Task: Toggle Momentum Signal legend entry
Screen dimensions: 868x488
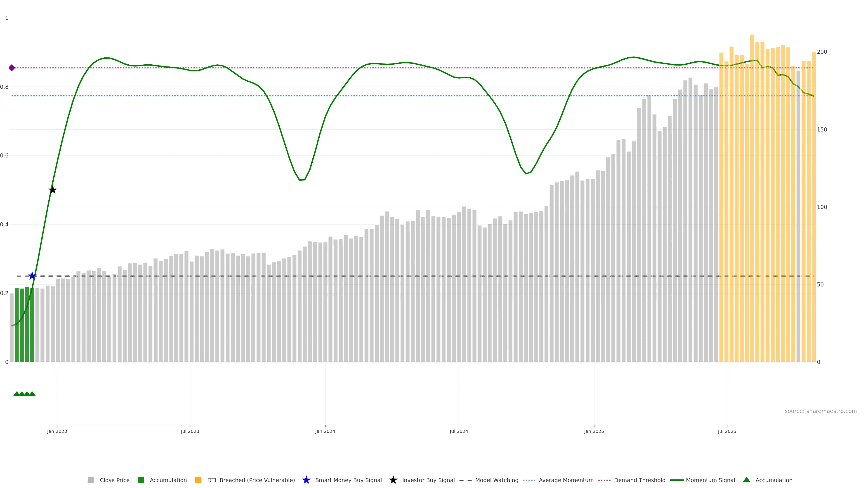Action: 710,480
